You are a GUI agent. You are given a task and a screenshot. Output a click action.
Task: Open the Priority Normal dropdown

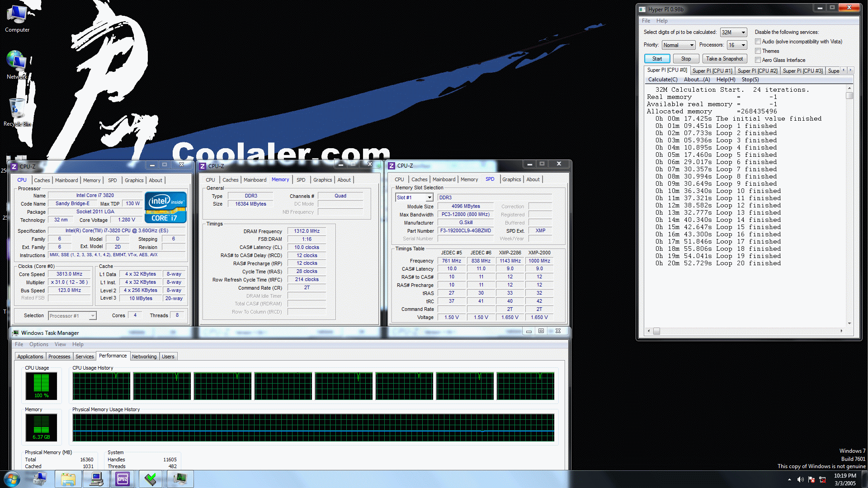[678, 45]
